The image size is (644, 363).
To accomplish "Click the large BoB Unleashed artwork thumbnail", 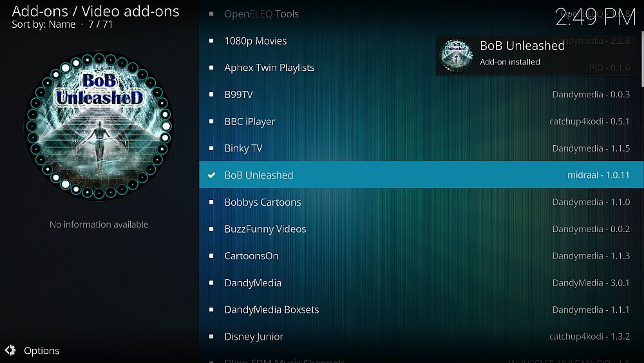I will (99, 126).
